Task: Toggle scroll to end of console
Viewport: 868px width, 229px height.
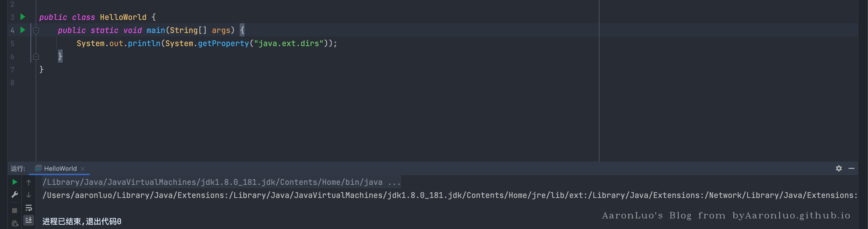Action: pos(29,220)
